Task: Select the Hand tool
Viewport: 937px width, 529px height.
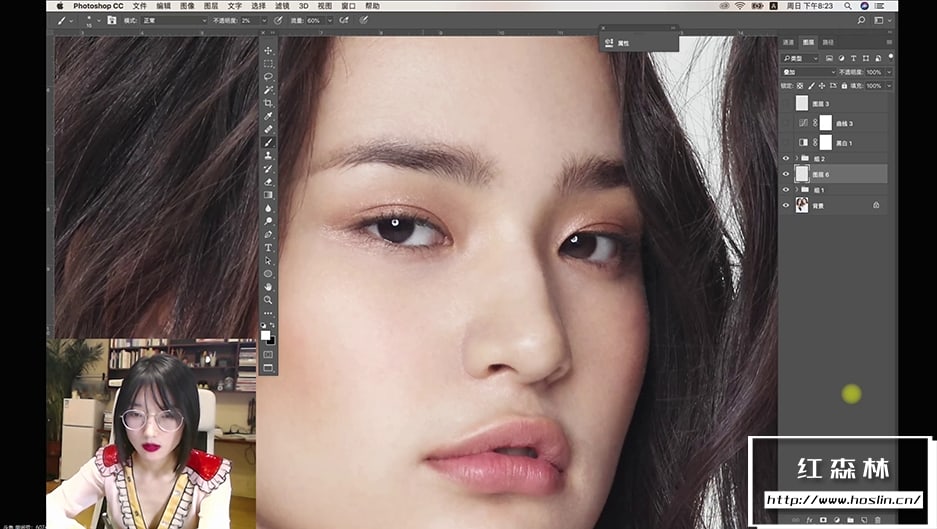Action: [x=268, y=287]
